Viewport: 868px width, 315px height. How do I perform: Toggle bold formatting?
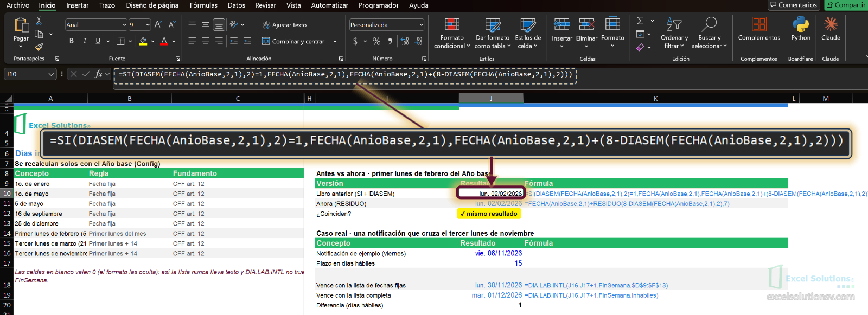point(72,41)
